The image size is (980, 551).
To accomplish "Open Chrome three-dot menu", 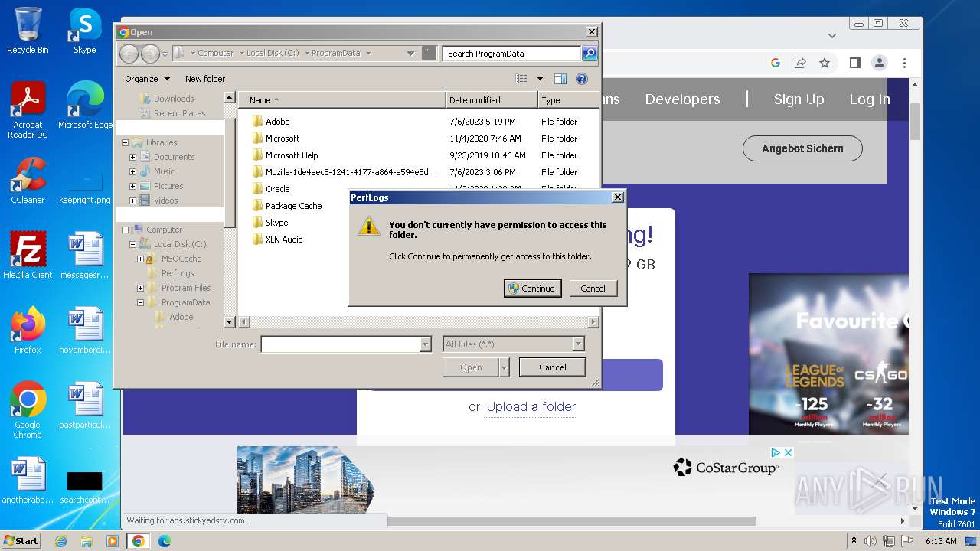I will click(x=904, y=63).
